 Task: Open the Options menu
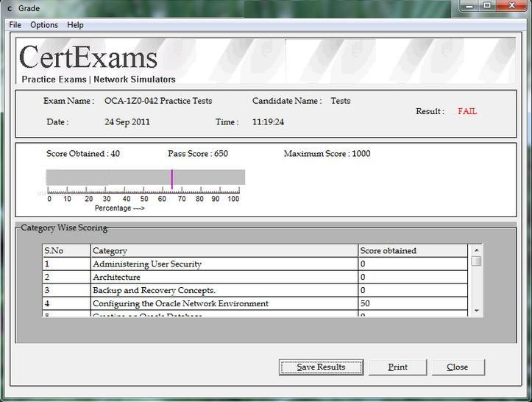coord(44,25)
